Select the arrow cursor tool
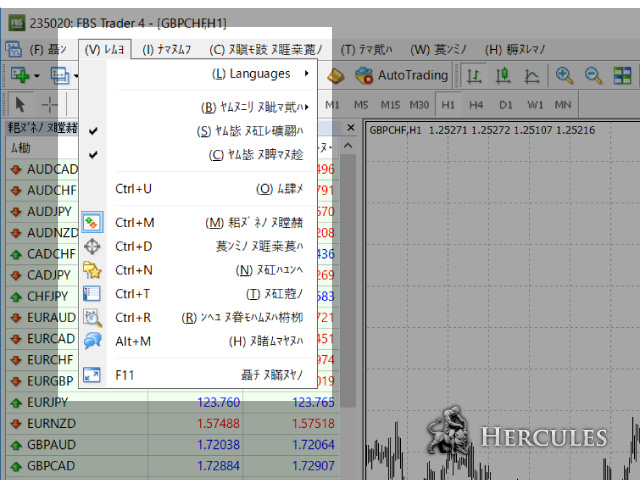This screenshot has width=640, height=480. point(20,104)
